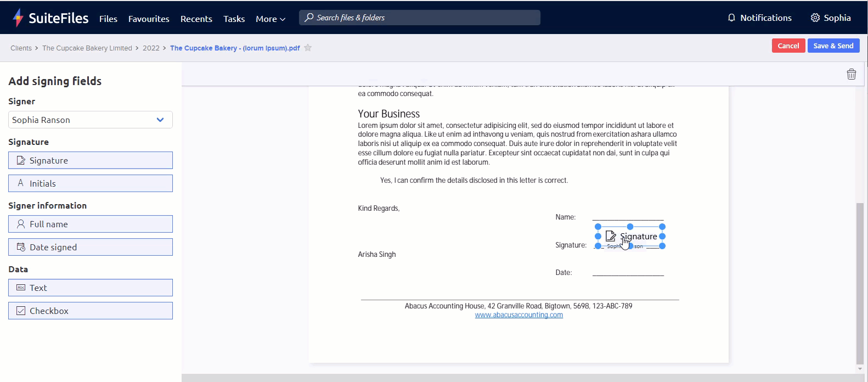Add a Text data field
868x382 pixels.
click(x=91, y=288)
